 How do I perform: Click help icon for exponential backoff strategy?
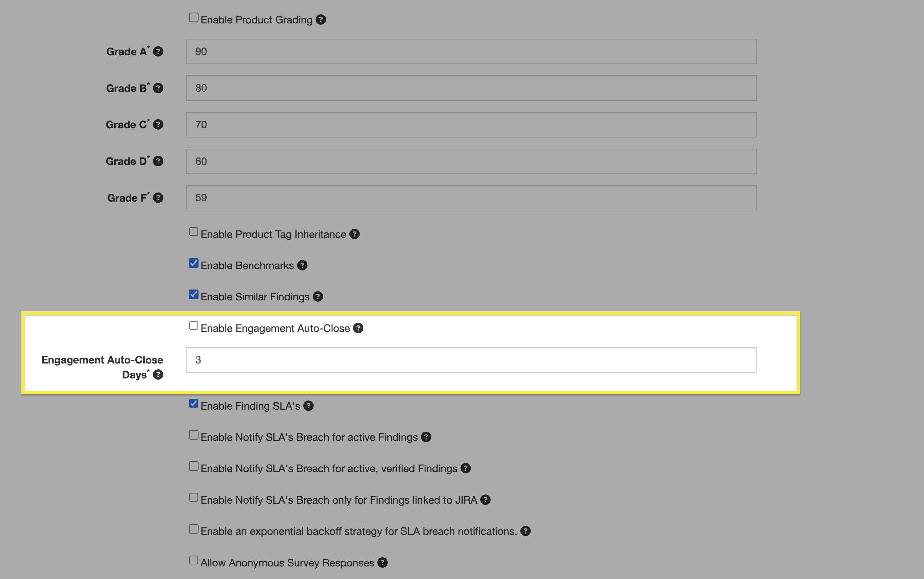[525, 531]
